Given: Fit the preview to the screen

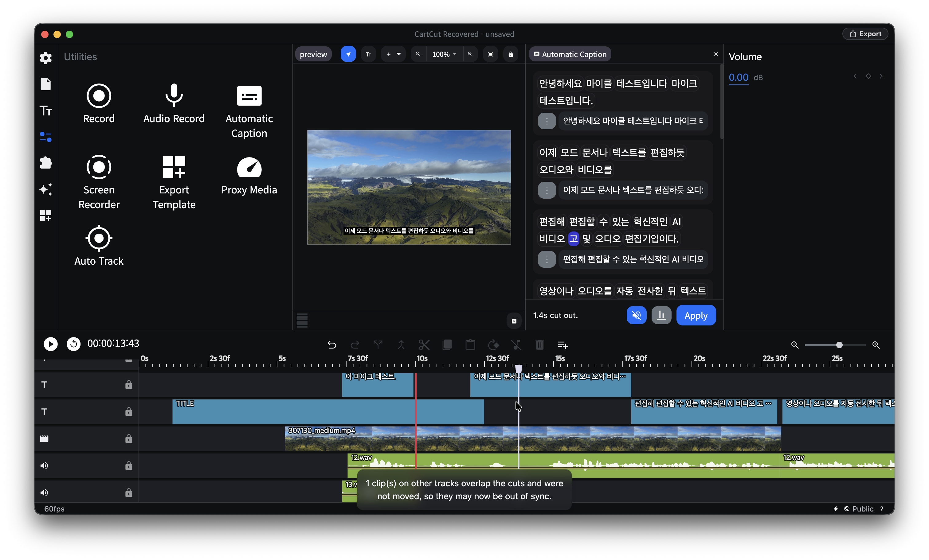Looking at the screenshot, I should (x=491, y=54).
